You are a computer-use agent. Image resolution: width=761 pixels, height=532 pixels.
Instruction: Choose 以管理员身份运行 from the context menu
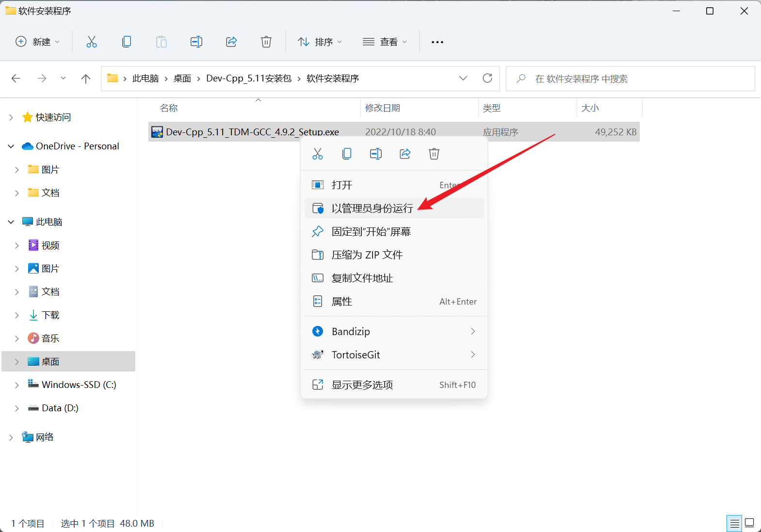(x=394, y=208)
